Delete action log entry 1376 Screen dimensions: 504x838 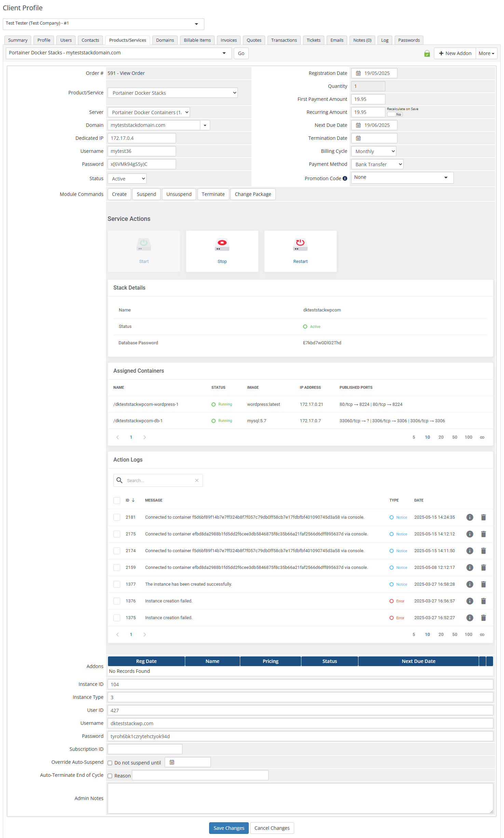pos(483,601)
